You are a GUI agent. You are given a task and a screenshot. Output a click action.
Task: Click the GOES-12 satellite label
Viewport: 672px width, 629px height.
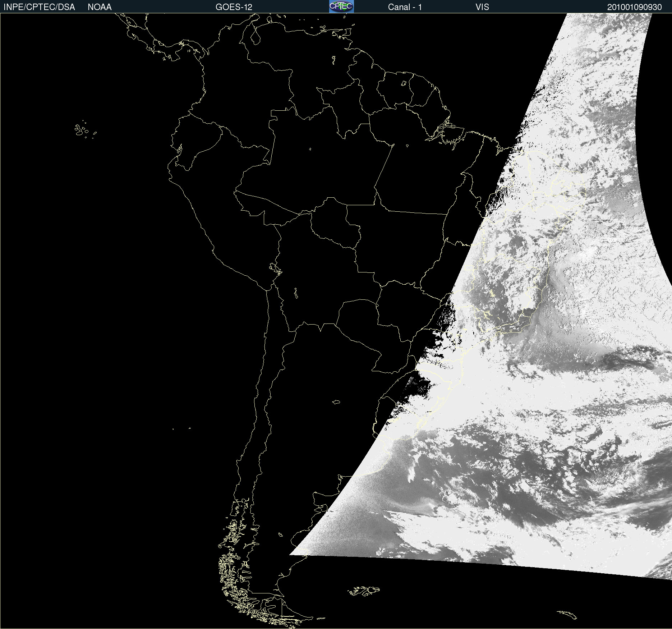[234, 7]
